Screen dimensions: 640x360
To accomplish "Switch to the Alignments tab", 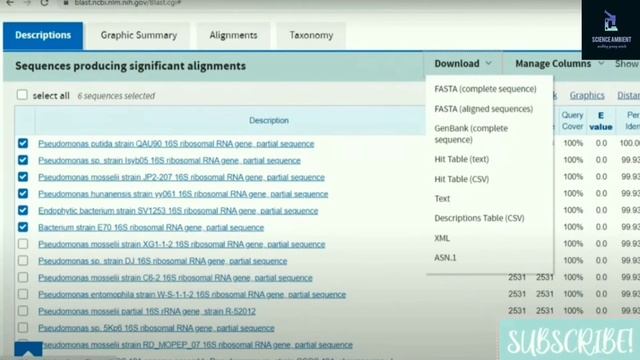I will click(x=233, y=36).
